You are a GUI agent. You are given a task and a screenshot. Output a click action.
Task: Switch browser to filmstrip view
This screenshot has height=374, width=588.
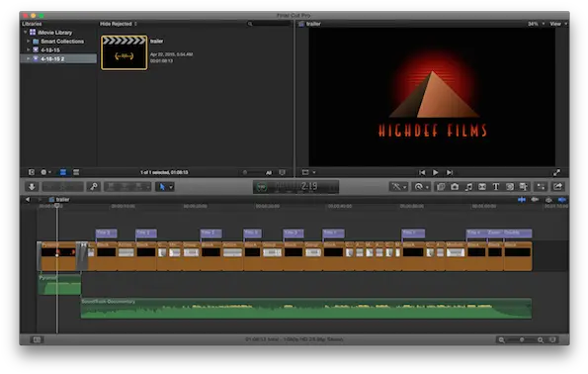(63, 172)
